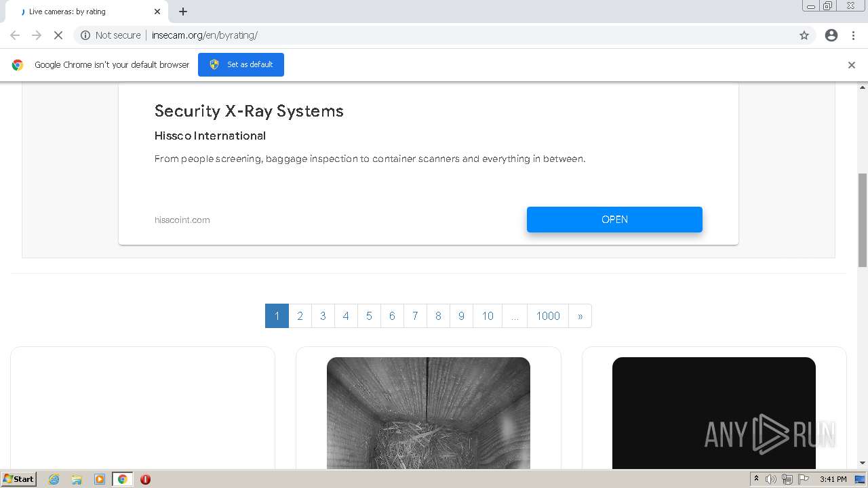Bookmark this page with the star icon
This screenshot has width=868, height=488.
804,35
